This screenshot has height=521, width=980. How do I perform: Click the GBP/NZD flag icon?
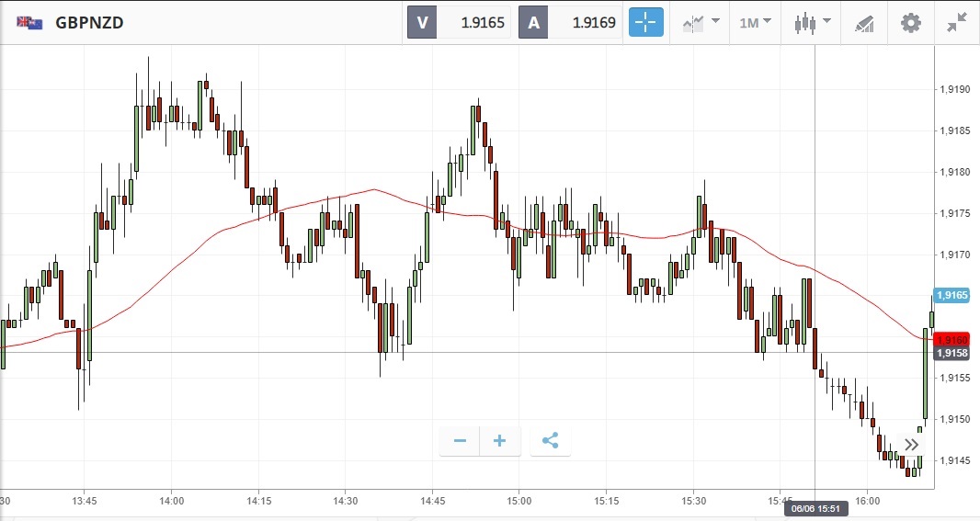point(29,23)
